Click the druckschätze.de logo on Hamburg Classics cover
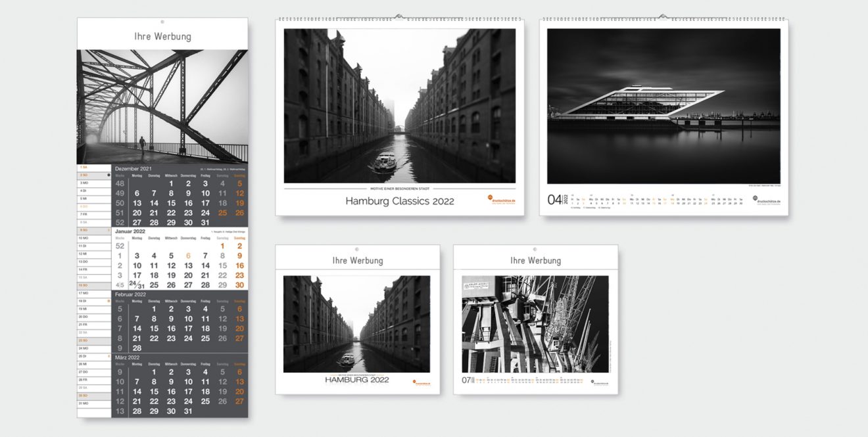 pos(501,200)
